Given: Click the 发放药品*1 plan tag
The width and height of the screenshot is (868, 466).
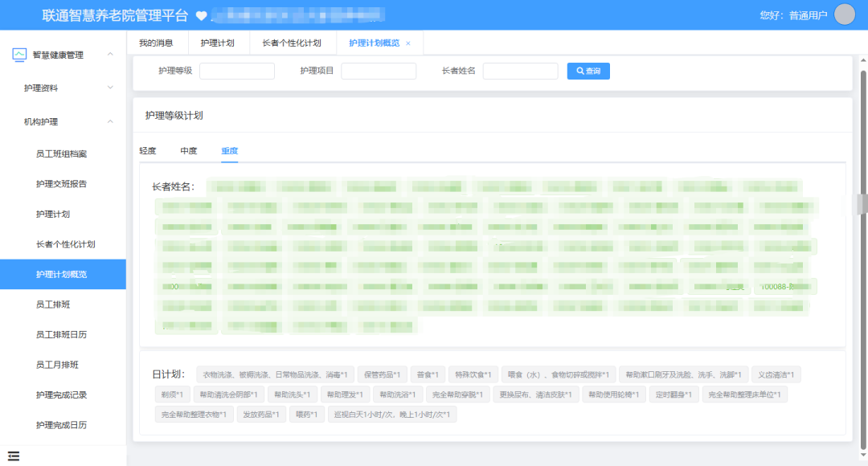Looking at the screenshot, I should tap(260, 415).
